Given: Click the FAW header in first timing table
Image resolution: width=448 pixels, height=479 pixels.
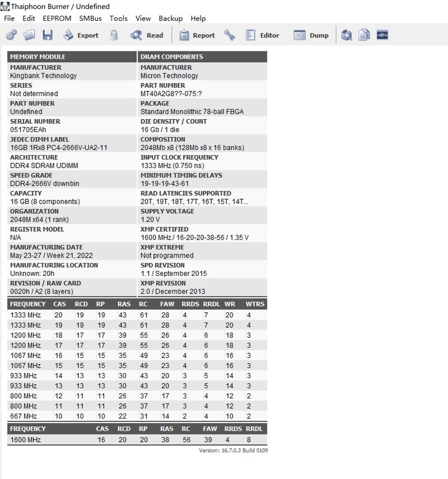Looking at the screenshot, I should tap(167, 304).
